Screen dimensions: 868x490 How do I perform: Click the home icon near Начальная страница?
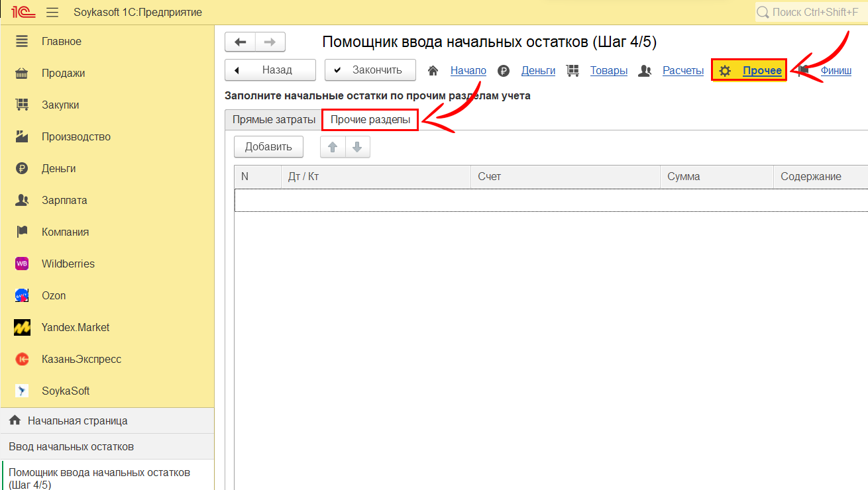pyautogui.click(x=15, y=420)
